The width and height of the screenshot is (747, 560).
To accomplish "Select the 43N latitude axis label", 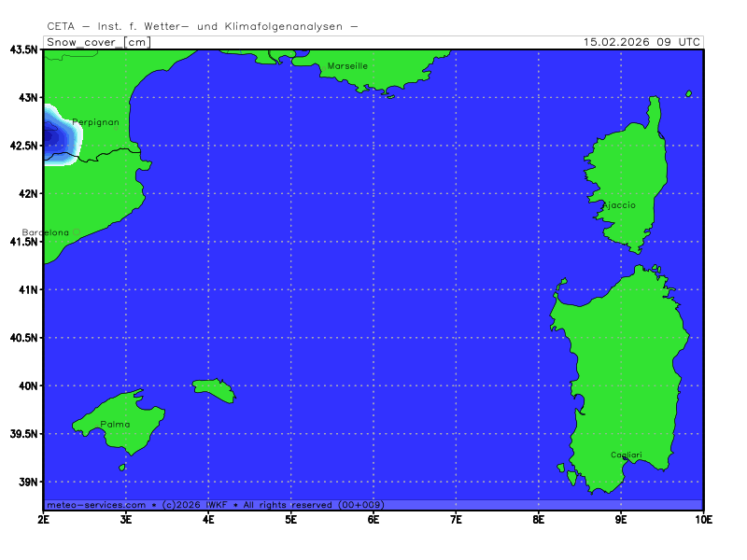I will (x=25, y=98).
